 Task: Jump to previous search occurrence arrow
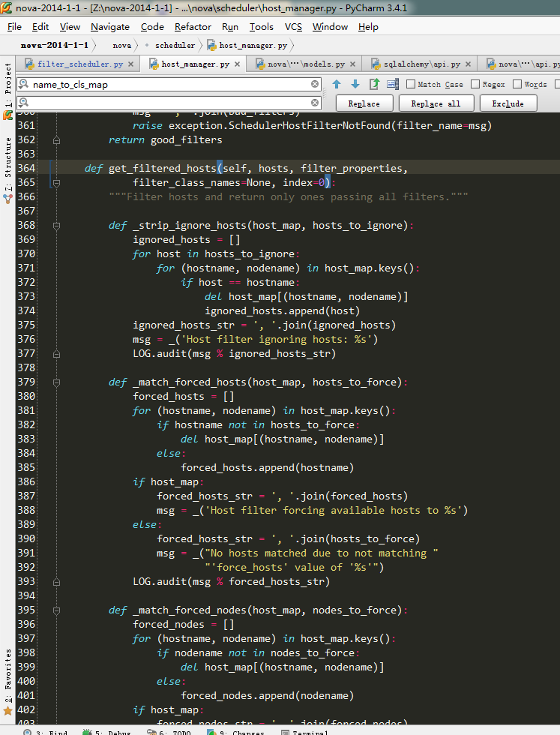pos(337,84)
